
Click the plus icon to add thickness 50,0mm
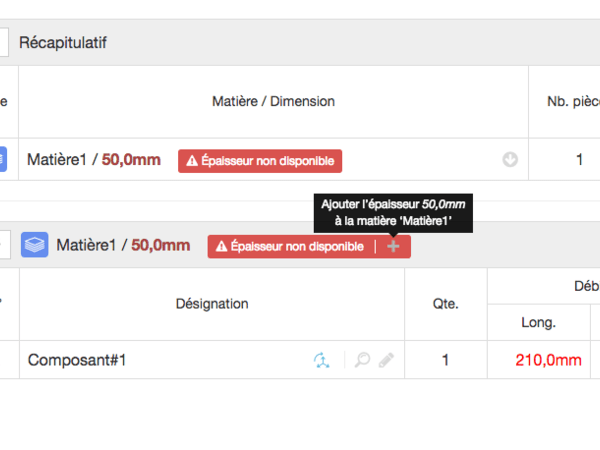(x=393, y=246)
